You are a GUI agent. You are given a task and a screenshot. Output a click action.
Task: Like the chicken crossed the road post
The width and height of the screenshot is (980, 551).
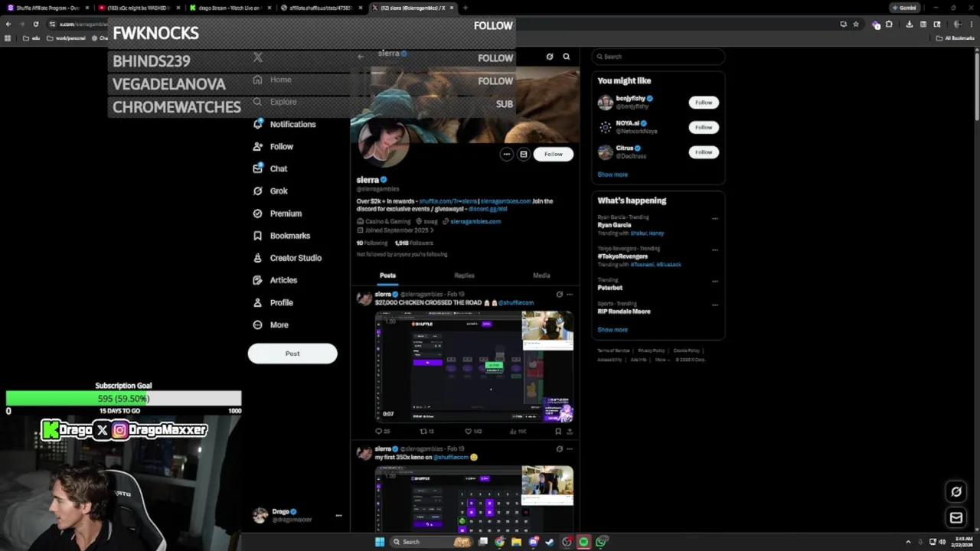tap(474, 431)
